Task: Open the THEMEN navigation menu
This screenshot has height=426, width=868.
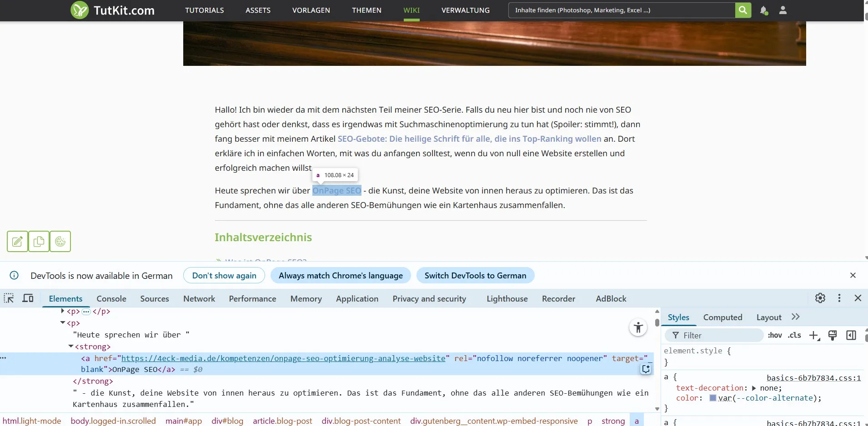Action: (366, 10)
